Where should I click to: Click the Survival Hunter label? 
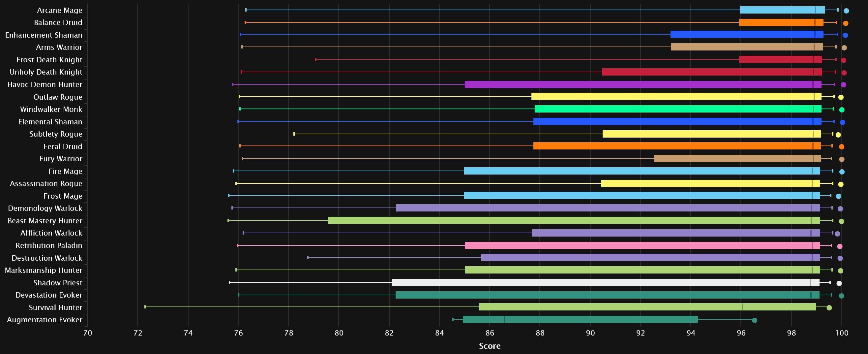pyautogui.click(x=55, y=307)
